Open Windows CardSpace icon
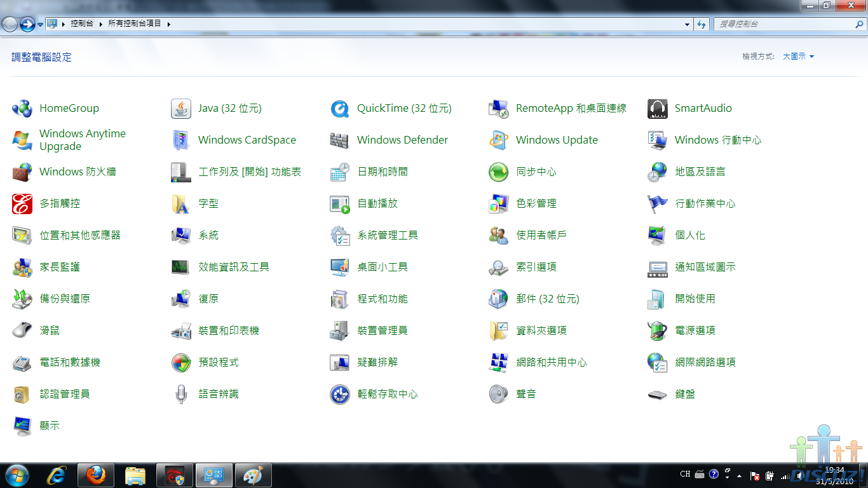Image resolution: width=868 pixels, height=488 pixels. pos(181,140)
